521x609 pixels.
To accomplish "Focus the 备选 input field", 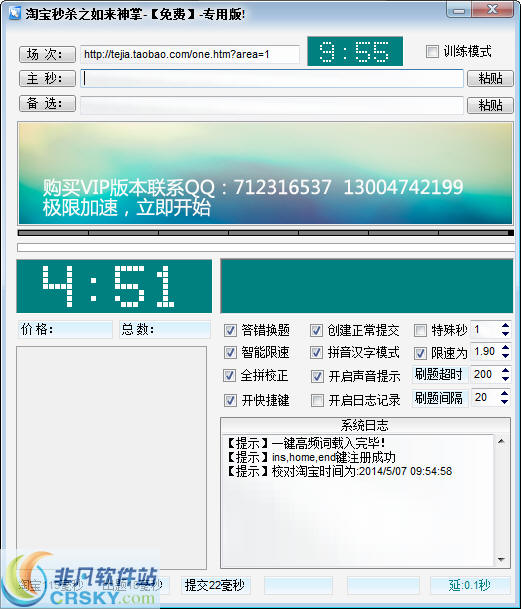I will pos(272,105).
